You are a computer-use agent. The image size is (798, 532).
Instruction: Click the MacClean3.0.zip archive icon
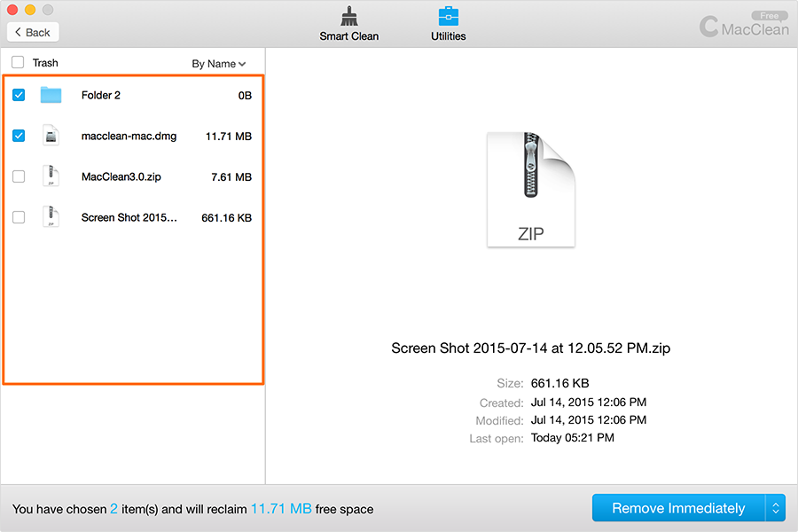click(x=51, y=176)
